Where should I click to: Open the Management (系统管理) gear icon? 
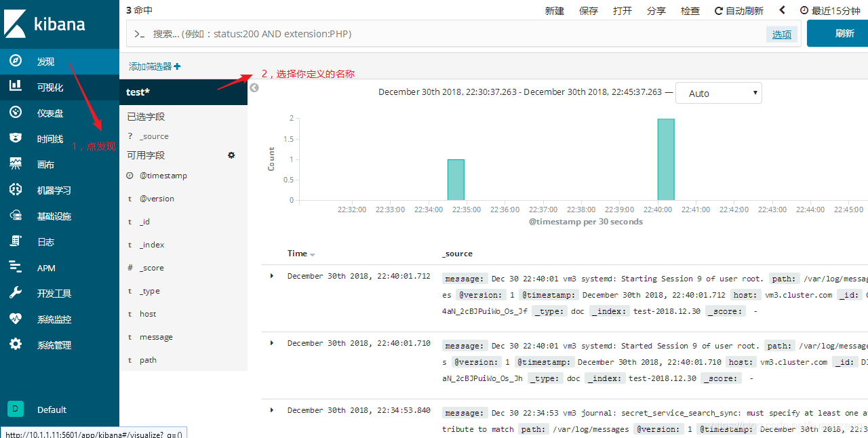(16, 344)
